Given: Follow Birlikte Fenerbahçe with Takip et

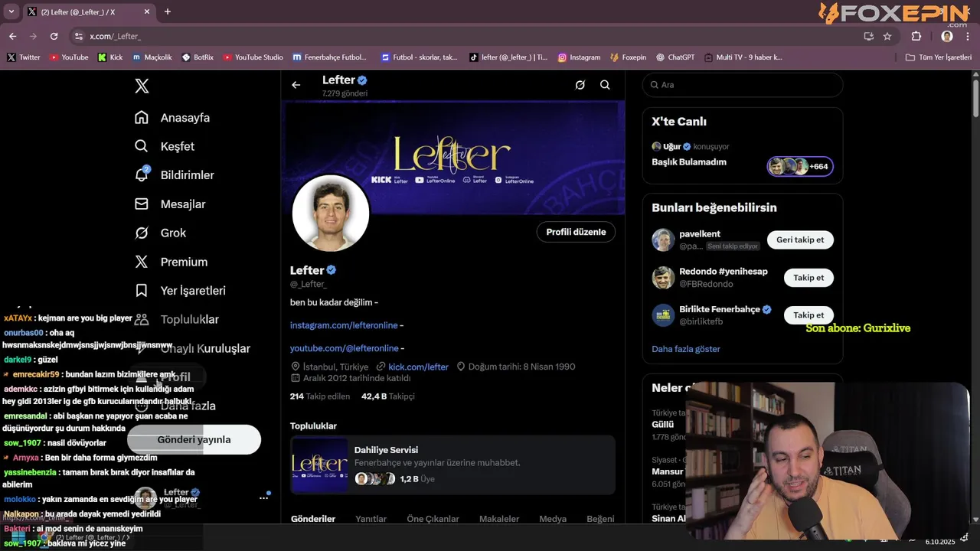Looking at the screenshot, I should click(808, 315).
